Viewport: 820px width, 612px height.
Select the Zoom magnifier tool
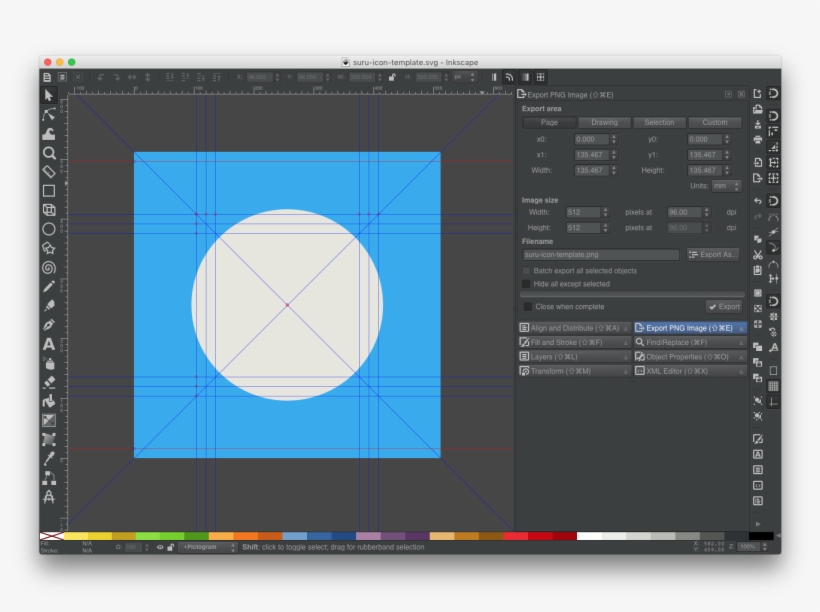pyautogui.click(x=48, y=153)
